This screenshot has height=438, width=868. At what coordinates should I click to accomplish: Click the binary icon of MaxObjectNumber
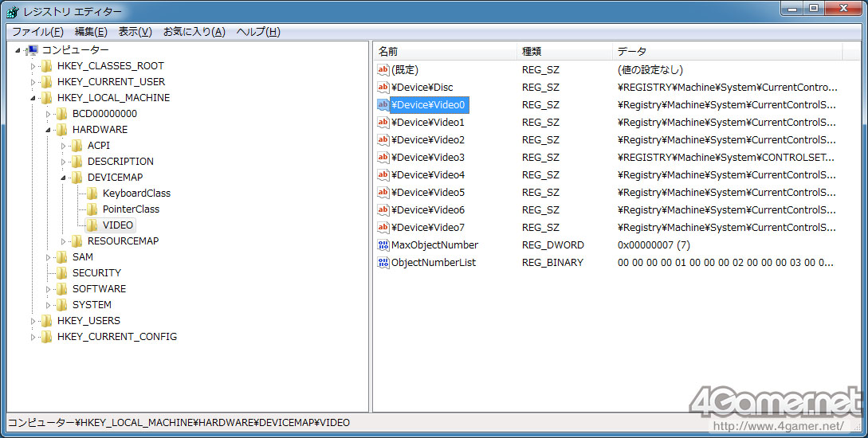(383, 245)
